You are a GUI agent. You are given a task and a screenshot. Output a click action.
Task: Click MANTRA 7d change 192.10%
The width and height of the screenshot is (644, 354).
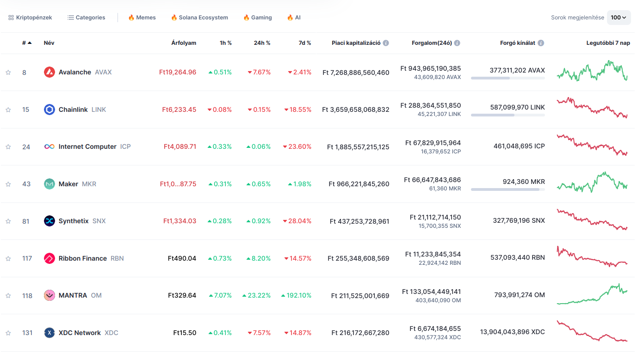pyautogui.click(x=296, y=295)
